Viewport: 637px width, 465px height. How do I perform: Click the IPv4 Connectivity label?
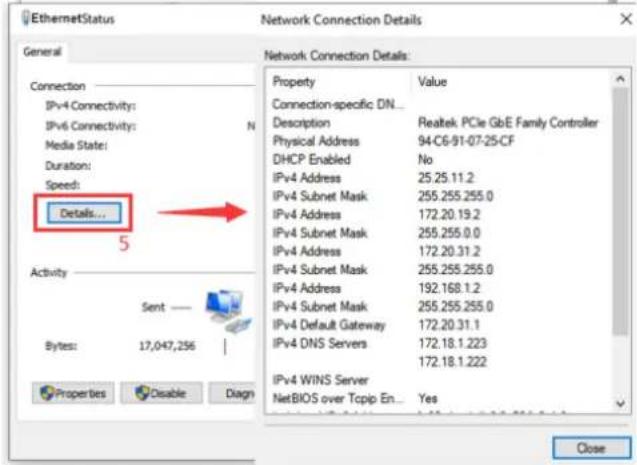tap(90, 106)
